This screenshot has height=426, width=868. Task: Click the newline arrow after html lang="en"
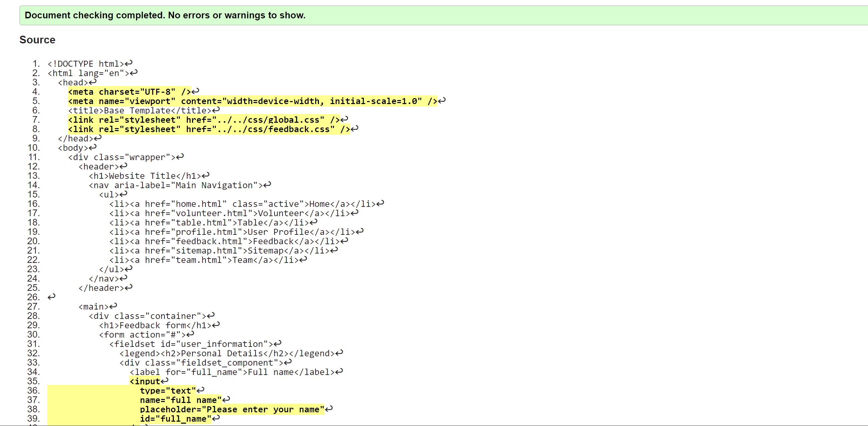pyautogui.click(x=134, y=73)
